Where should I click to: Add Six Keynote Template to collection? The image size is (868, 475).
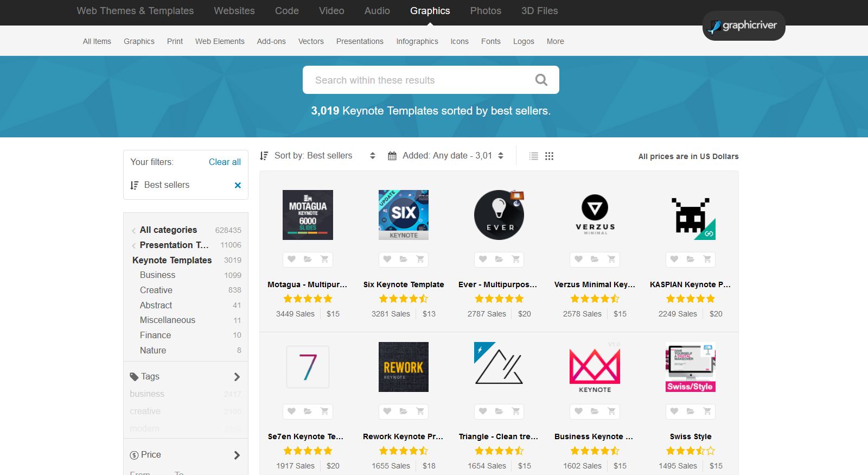point(403,259)
